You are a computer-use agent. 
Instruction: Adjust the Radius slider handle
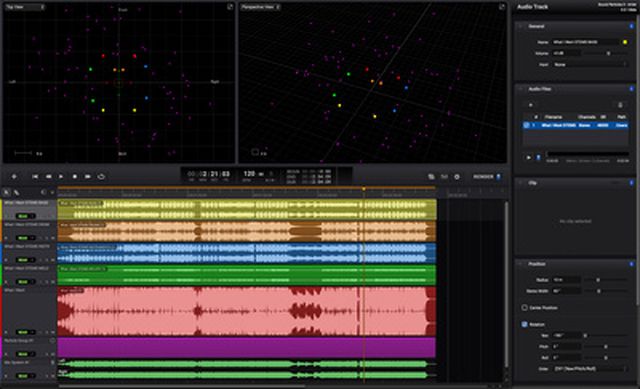pos(598,280)
